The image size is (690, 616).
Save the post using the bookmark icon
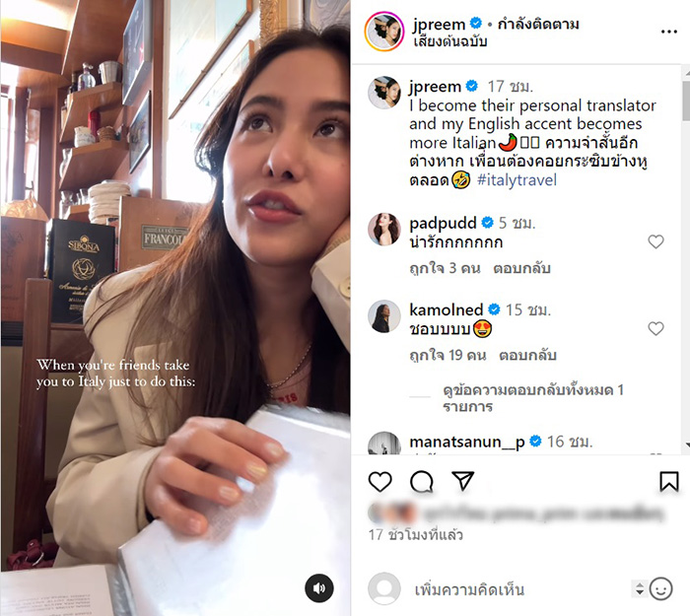pyautogui.click(x=668, y=481)
